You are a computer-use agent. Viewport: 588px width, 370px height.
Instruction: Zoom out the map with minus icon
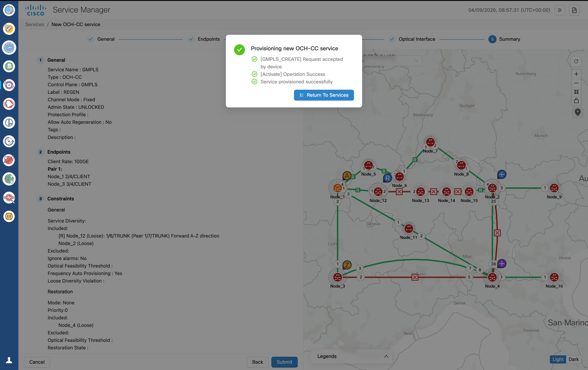(576, 83)
